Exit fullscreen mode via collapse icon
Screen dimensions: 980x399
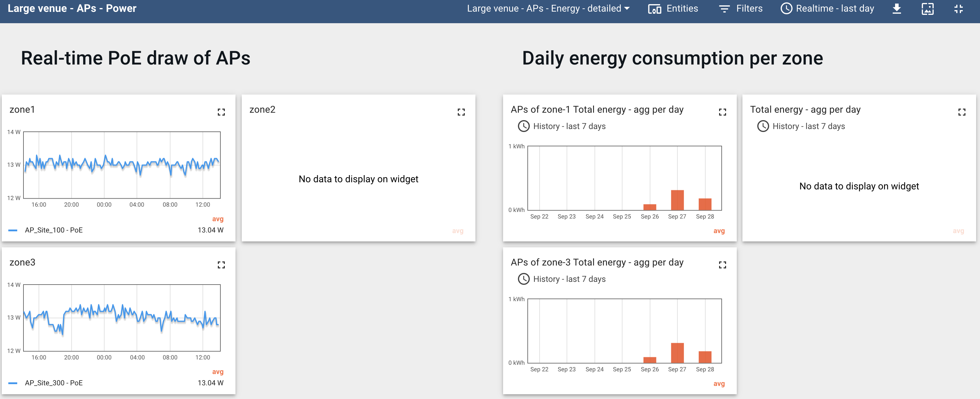click(958, 9)
